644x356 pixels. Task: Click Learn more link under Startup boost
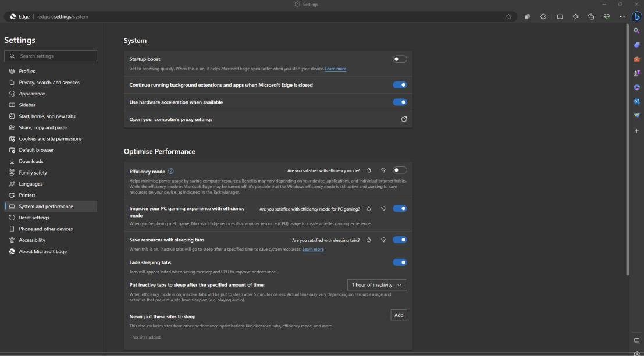pos(336,69)
